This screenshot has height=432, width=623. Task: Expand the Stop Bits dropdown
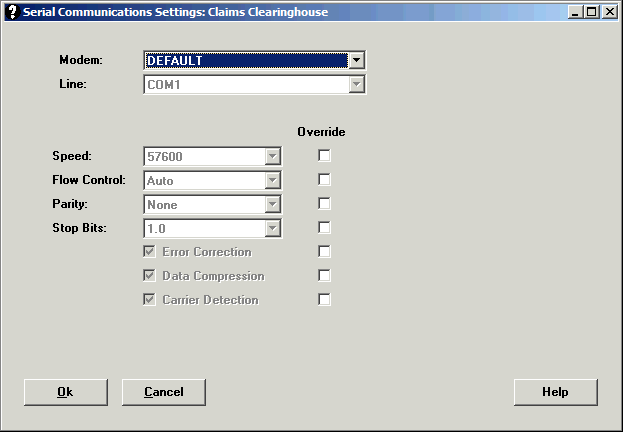click(x=271, y=229)
